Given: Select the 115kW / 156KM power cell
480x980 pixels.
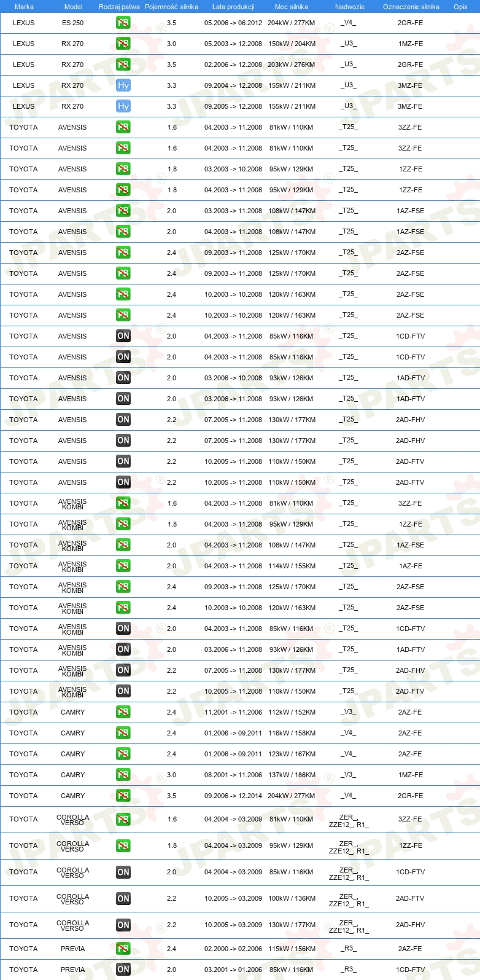Looking at the screenshot, I should click(x=292, y=949).
